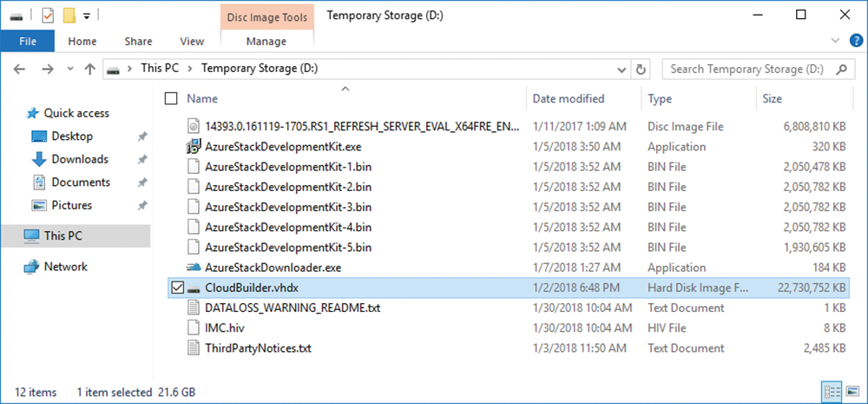Click the disc image file icon for 14393.0.161119-1705
This screenshot has height=404, width=868.
click(x=193, y=127)
